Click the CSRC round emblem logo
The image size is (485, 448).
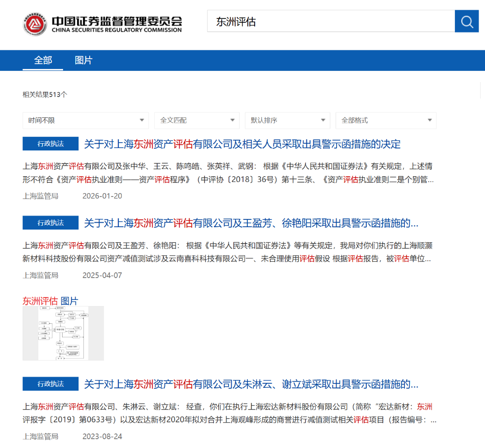[x=35, y=24]
